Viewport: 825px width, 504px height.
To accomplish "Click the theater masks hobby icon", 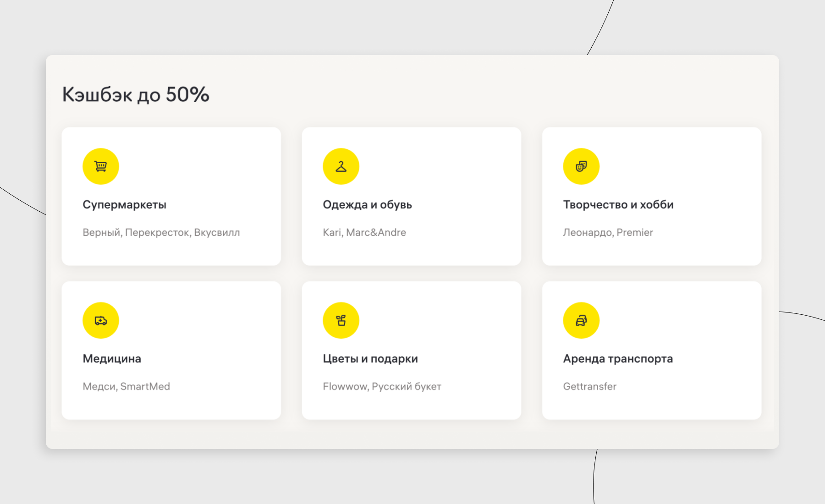I will point(581,166).
